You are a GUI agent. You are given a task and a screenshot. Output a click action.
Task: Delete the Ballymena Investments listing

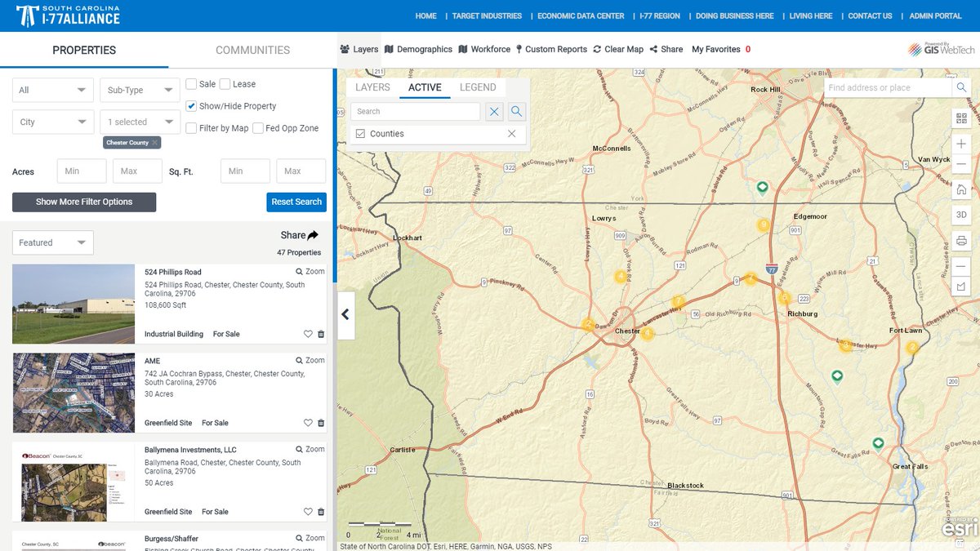tap(320, 512)
